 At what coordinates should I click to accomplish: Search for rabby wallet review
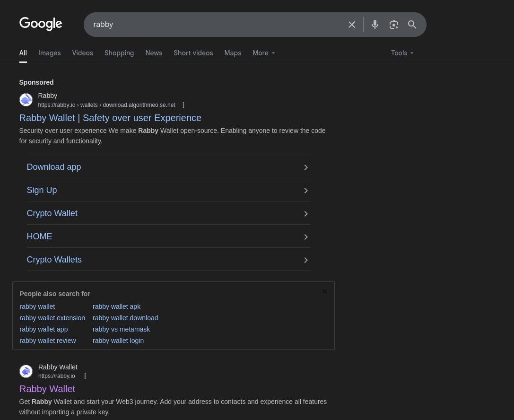[48, 341]
